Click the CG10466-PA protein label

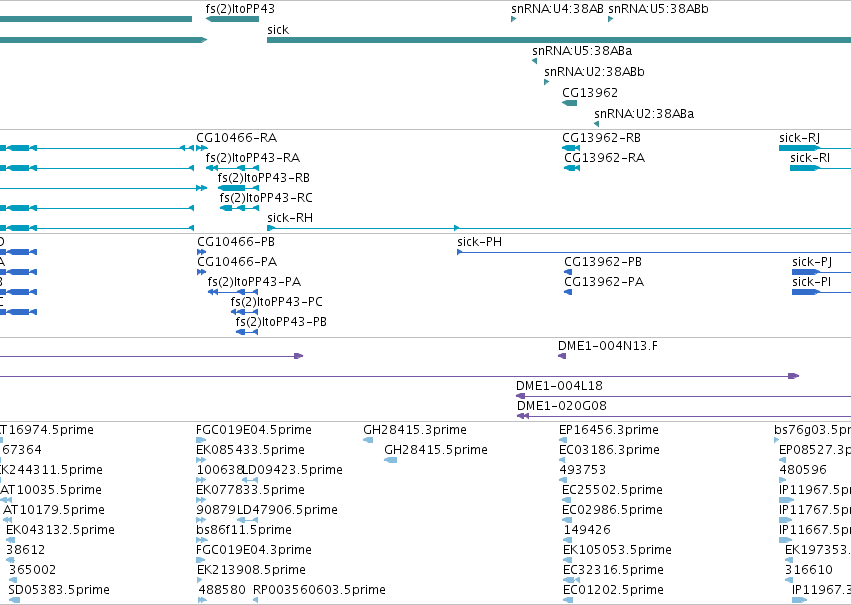click(237, 262)
